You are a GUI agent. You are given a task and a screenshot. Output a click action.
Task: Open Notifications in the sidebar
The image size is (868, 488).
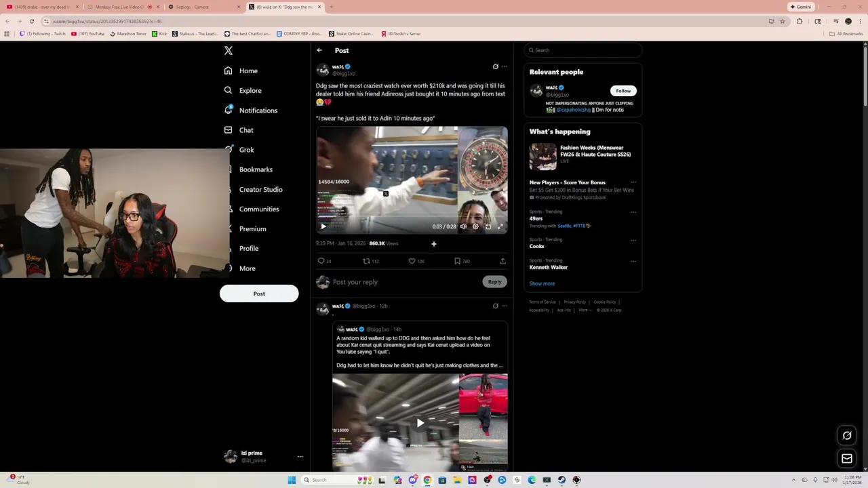click(258, 110)
